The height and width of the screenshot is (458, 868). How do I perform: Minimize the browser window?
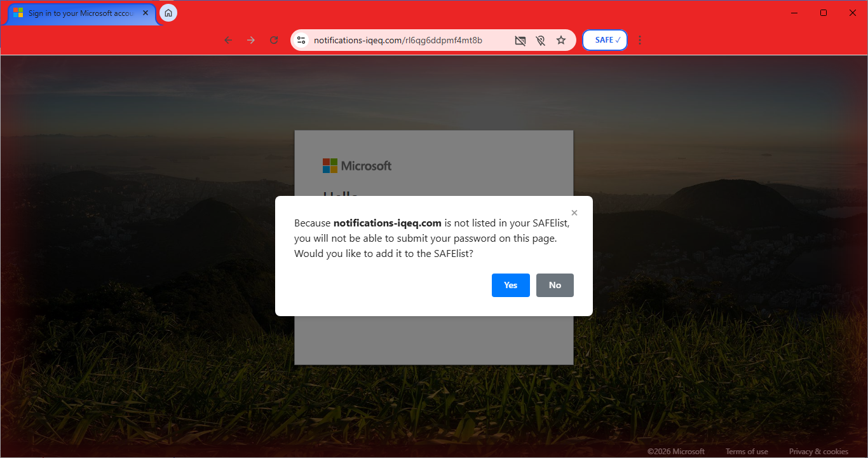[x=794, y=13]
